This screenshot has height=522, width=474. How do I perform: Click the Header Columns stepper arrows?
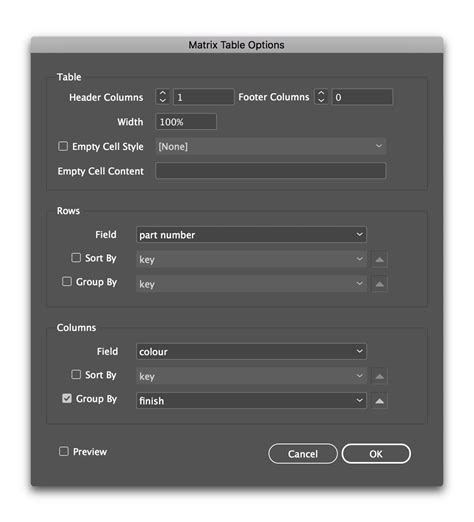(x=163, y=97)
